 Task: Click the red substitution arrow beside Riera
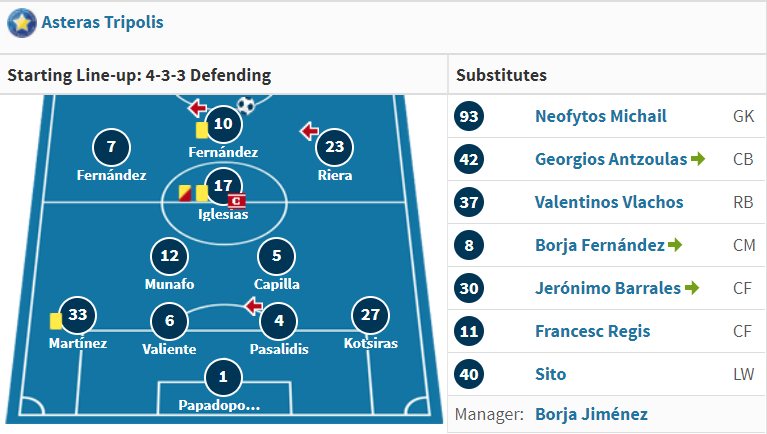pos(309,131)
